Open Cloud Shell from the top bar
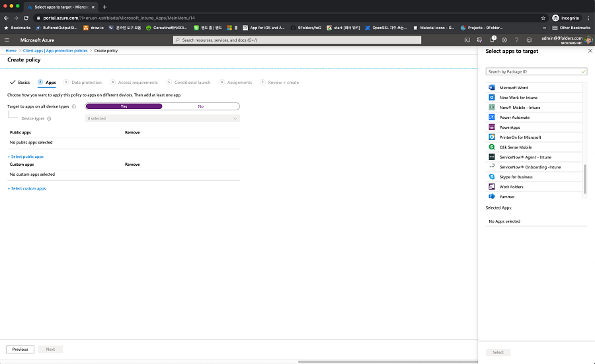 (467, 40)
